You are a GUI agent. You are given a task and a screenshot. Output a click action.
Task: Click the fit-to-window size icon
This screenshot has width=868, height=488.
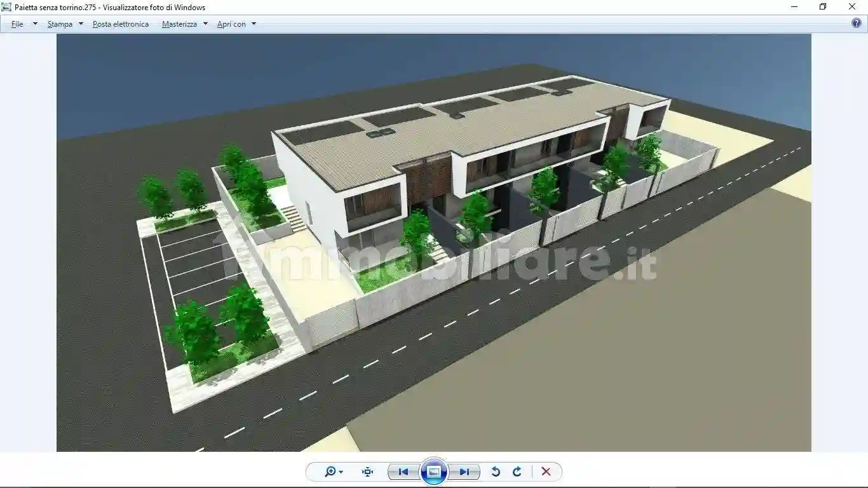[x=367, y=471]
